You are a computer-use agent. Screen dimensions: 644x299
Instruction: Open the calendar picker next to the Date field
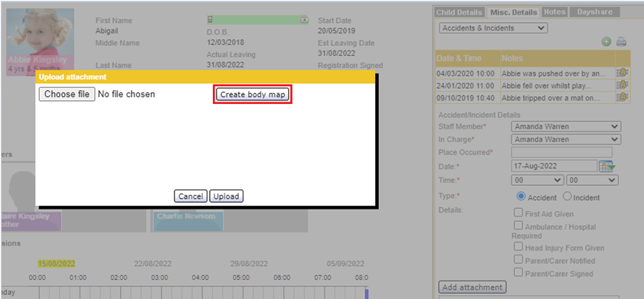pos(607,166)
